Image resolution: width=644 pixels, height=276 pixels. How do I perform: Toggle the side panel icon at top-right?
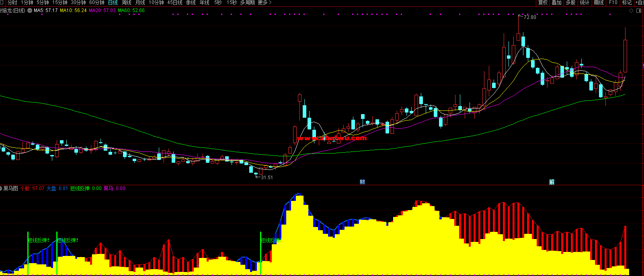point(639,11)
